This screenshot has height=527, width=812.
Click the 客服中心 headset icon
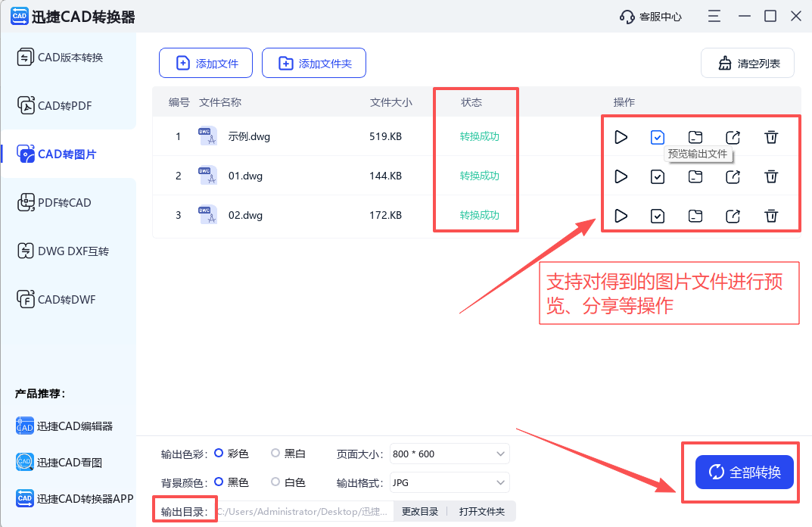626,15
